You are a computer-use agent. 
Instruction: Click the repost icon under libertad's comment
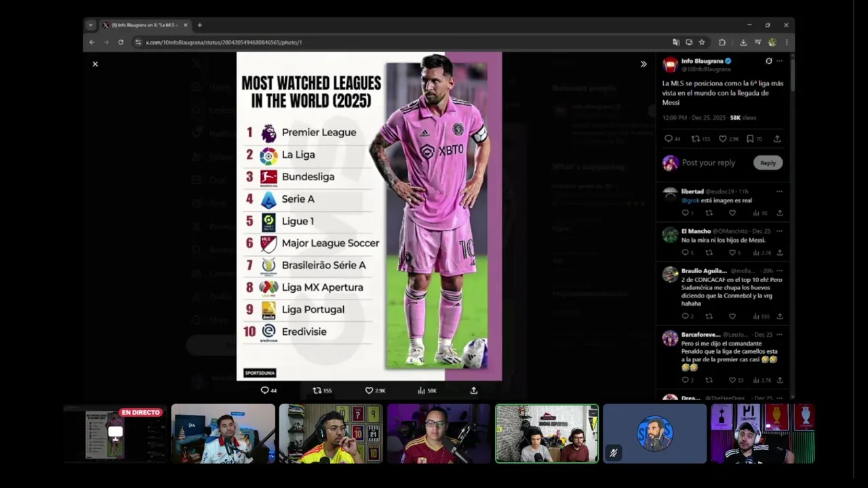point(709,213)
